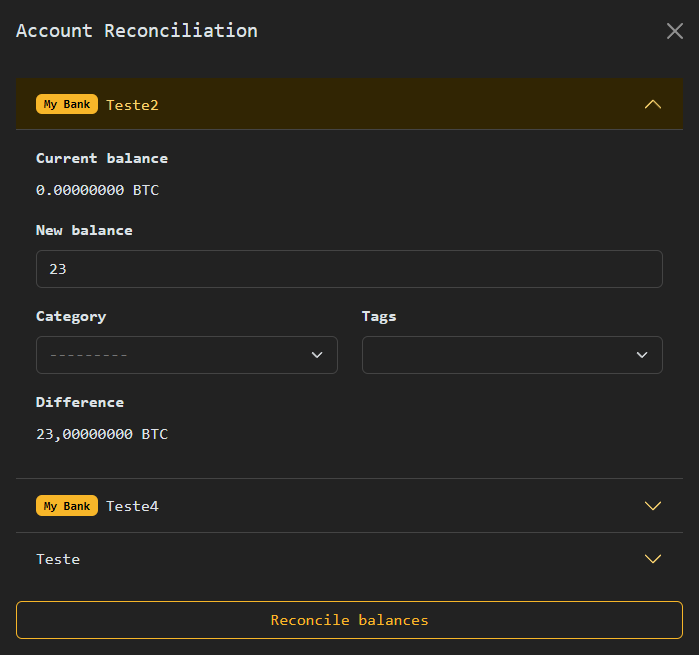Click the New balance label
The image size is (699, 655).
[x=84, y=230]
